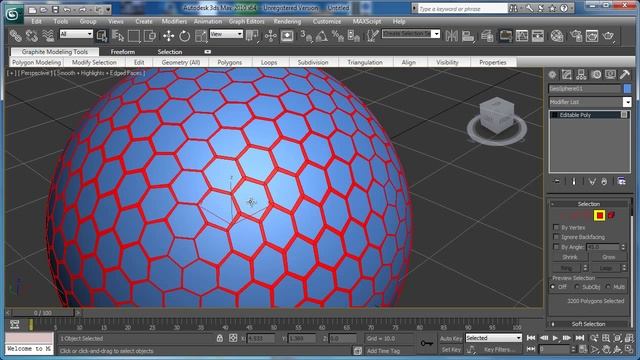Viewport: 640px width, 360px height.
Task: Open the MAXScript menu
Action: pos(367,21)
